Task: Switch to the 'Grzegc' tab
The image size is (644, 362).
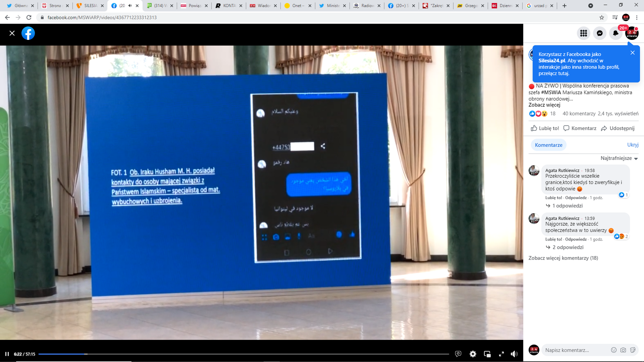Action: (x=470, y=6)
